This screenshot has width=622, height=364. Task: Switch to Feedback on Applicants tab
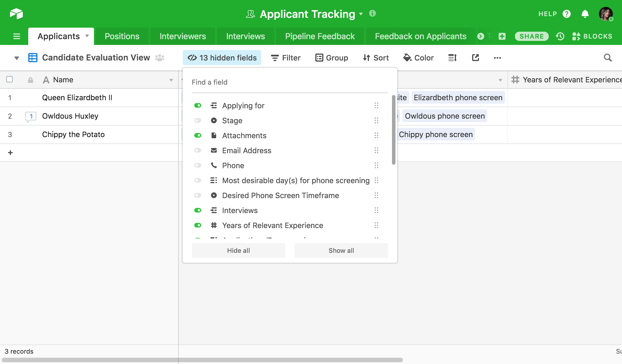click(421, 36)
